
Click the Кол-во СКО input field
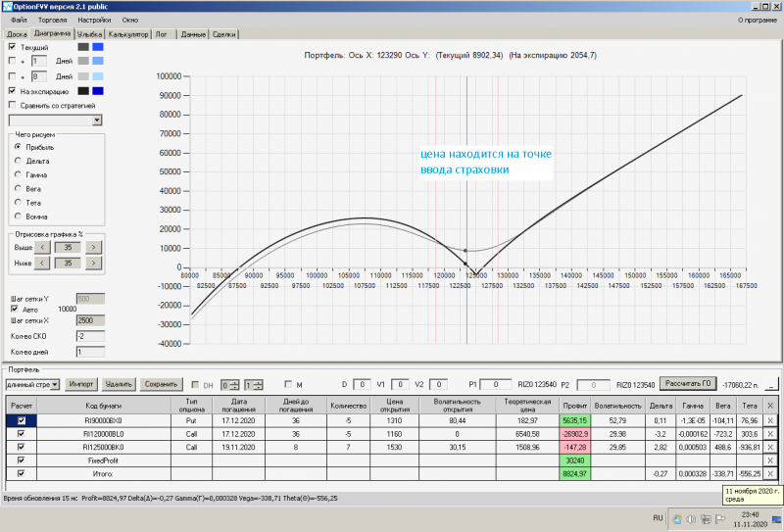(x=90, y=336)
